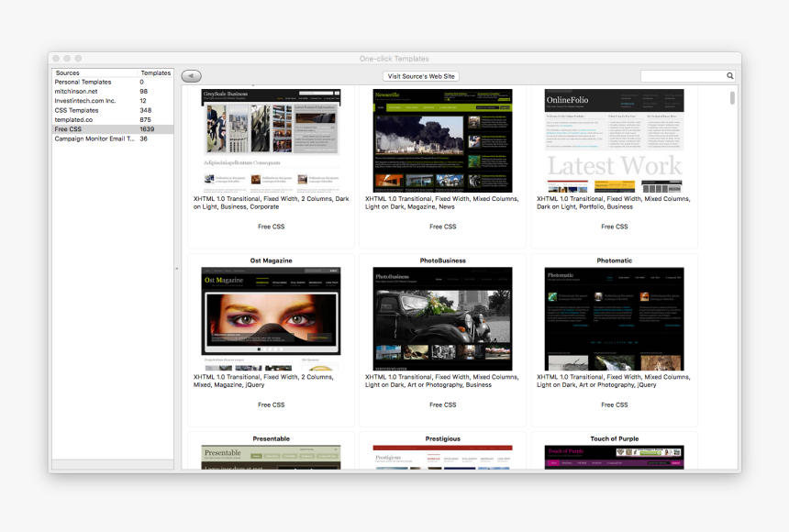
Task: Click Visit Source's Web Site button
Action: (x=421, y=76)
